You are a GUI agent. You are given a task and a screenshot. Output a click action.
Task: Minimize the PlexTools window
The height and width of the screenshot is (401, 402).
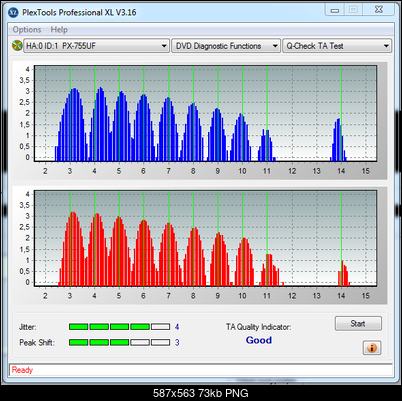(335, 10)
